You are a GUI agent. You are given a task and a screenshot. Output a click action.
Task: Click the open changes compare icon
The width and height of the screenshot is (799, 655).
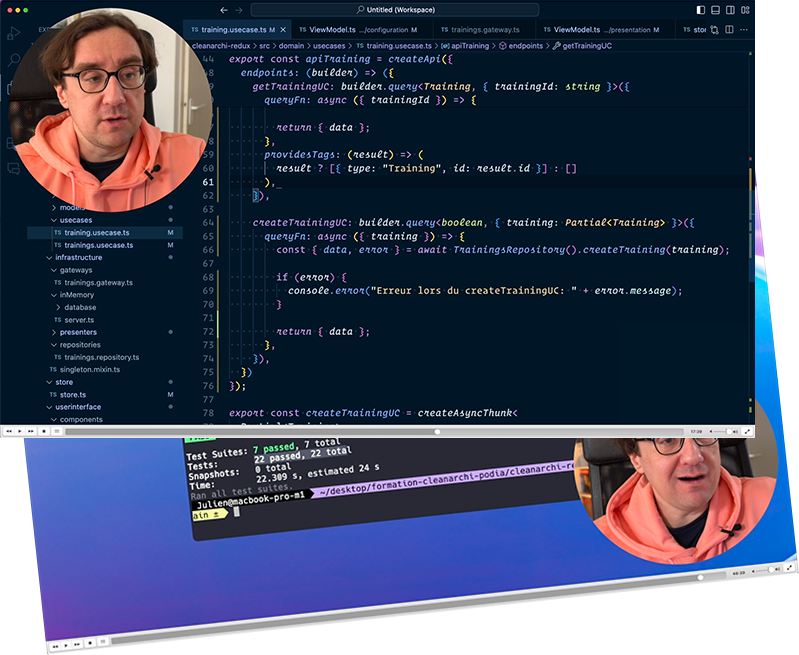(x=714, y=30)
